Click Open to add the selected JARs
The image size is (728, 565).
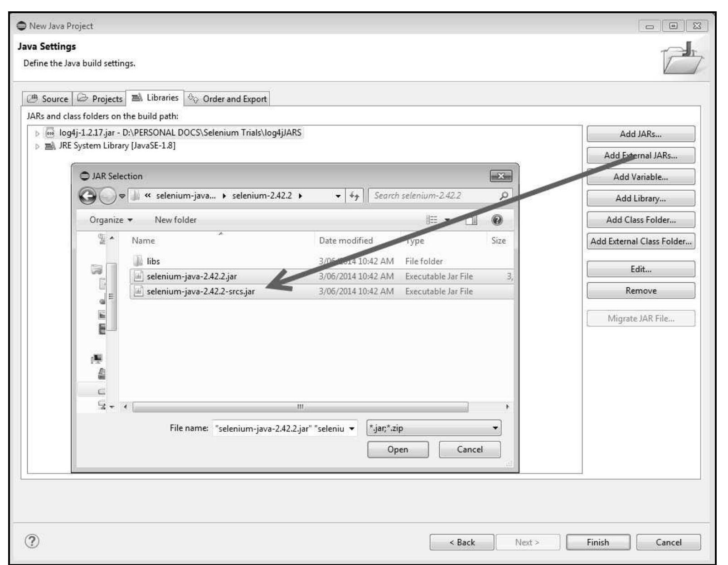pos(398,449)
